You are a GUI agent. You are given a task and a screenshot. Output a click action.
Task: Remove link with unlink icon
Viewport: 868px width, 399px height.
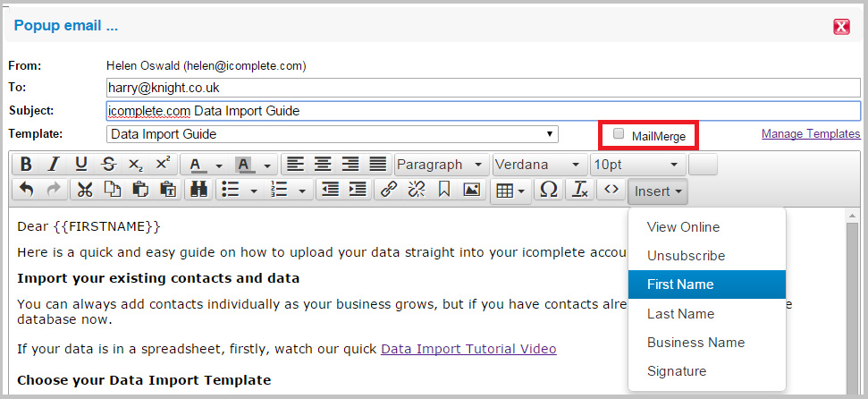coord(417,190)
